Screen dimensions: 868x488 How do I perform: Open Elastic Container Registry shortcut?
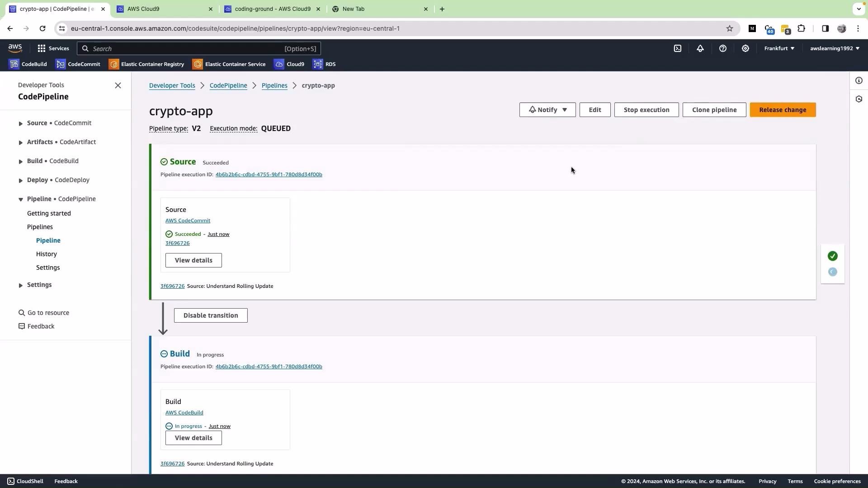click(x=146, y=64)
